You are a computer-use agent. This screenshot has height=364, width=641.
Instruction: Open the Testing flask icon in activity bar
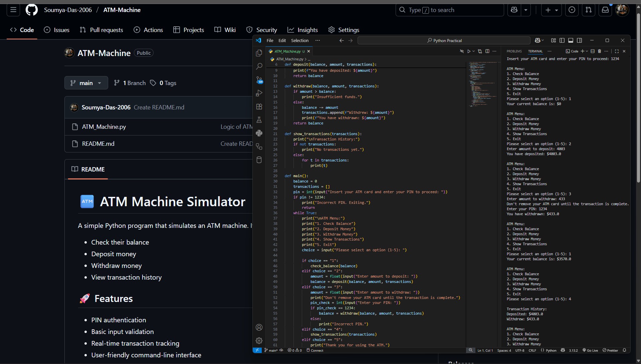259,120
